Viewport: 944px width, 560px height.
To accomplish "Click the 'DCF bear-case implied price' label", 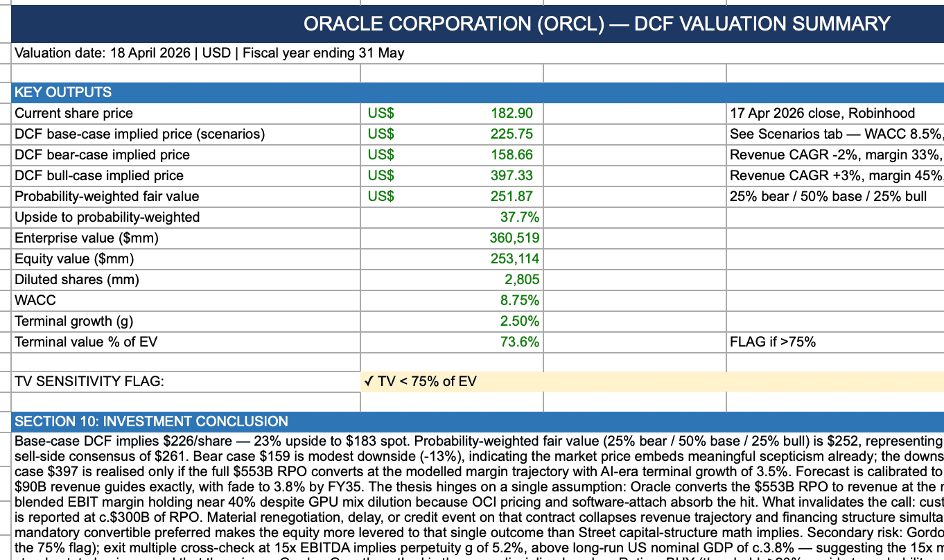I will coord(103,155).
